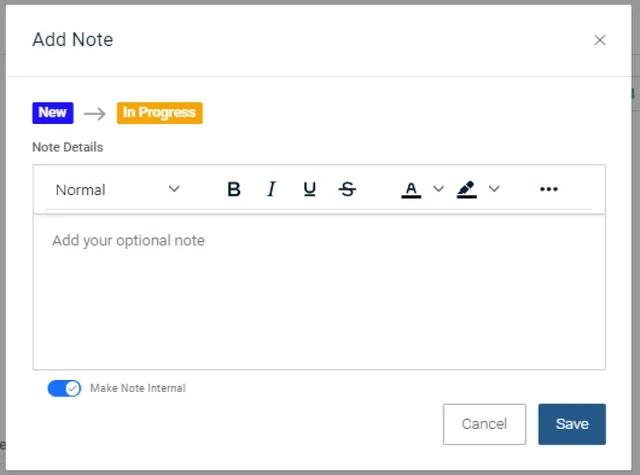Click the Make Note Internal label

coord(138,388)
